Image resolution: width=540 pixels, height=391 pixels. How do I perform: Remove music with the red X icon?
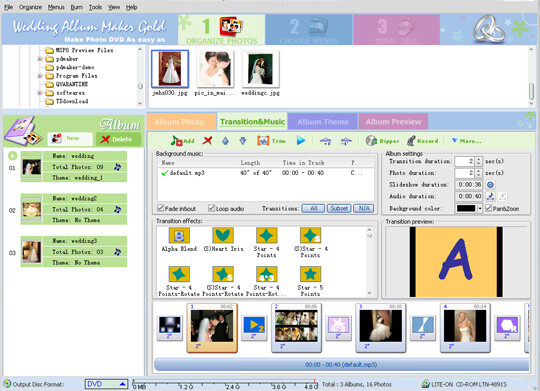point(207,141)
